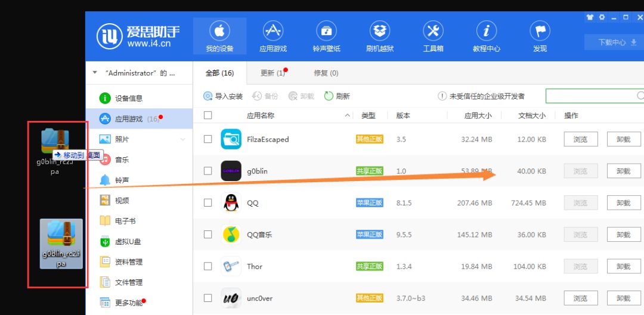Click 卸载 uninstall for g0blin
Screen dimensions: 644x315
coord(624,171)
